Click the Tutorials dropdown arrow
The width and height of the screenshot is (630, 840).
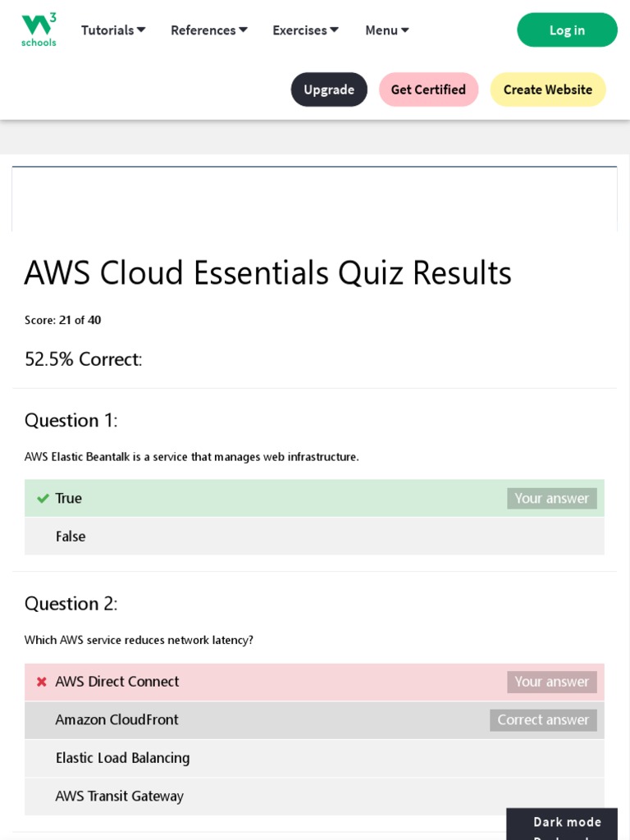pyautogui.click(x=141, y=30)
